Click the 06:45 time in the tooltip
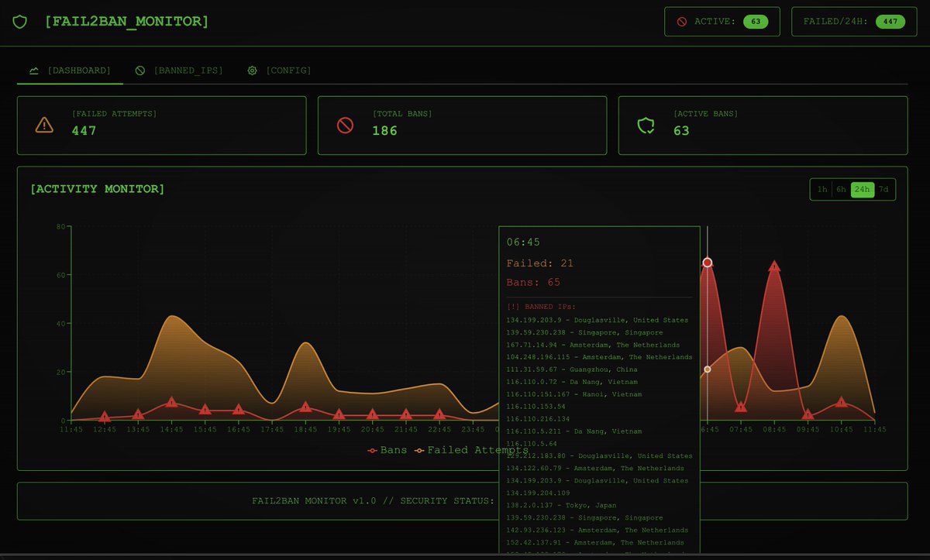This screenshot has width=930, height=560. tap(523, 242)
